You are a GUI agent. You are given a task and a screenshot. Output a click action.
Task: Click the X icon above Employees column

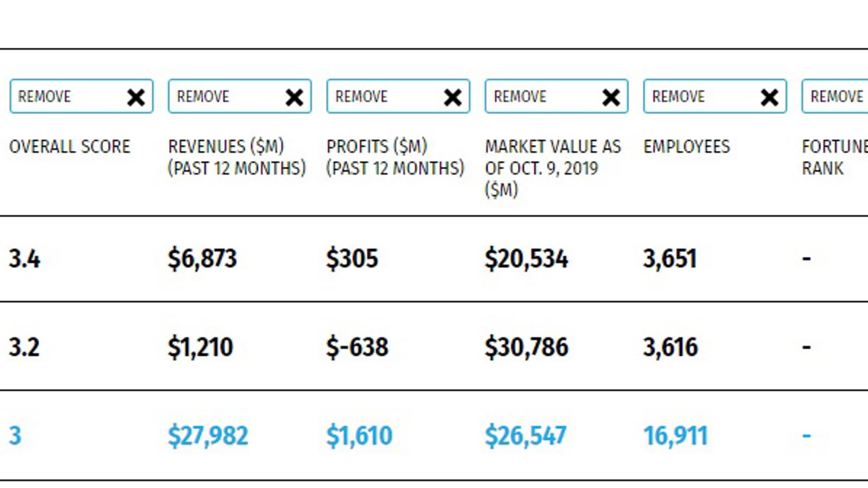pyautogui.click(x=769, y=98)
